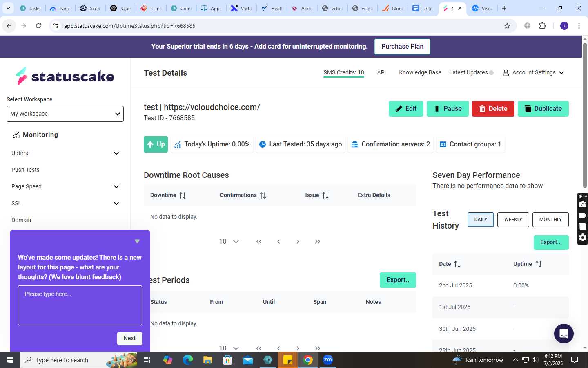Open the Windows notification center
The height and width of the screenshot is (368, 588).
574,360
